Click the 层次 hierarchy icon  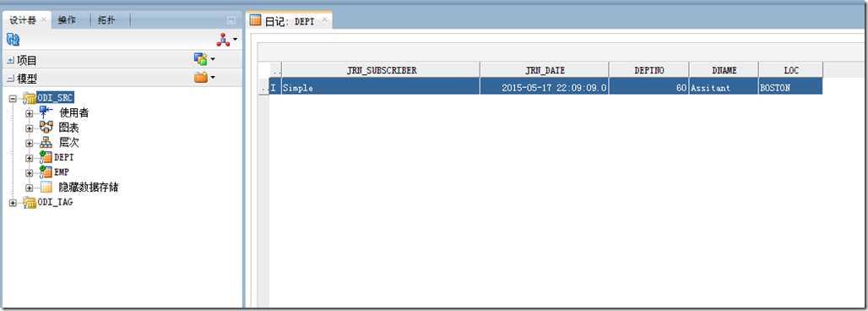[x=46, y=143]
